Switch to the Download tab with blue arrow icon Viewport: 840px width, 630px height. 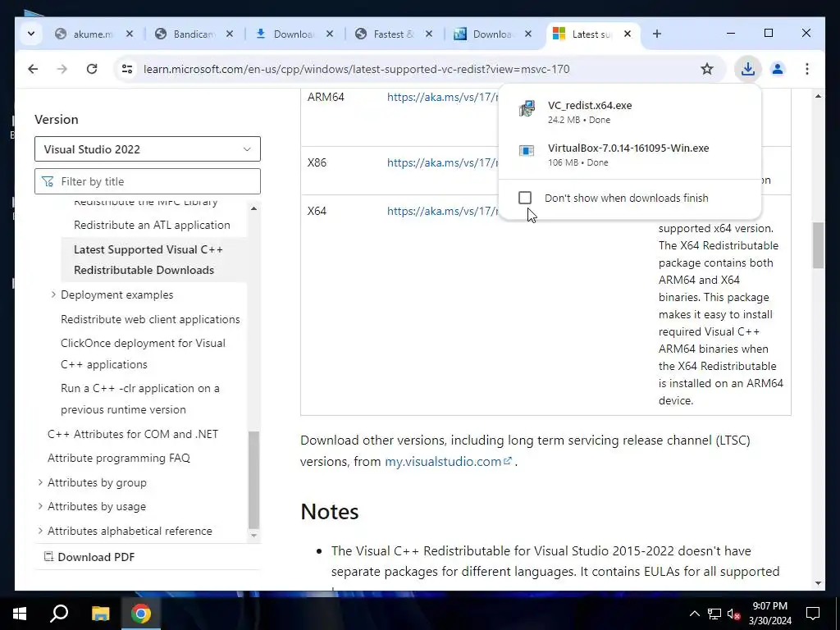294,34
